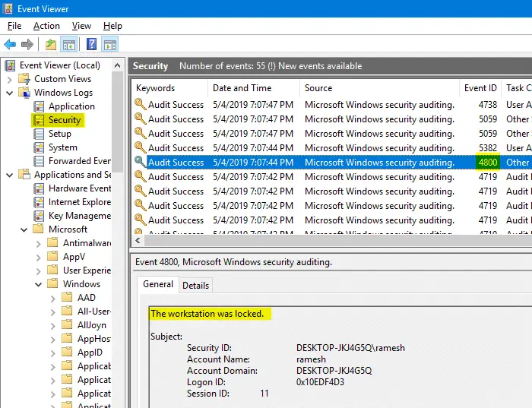This screenshot has height=408, width=532.
Task: Click the tree pane vertical scrollbar thumb
Action: coord(117,122)
